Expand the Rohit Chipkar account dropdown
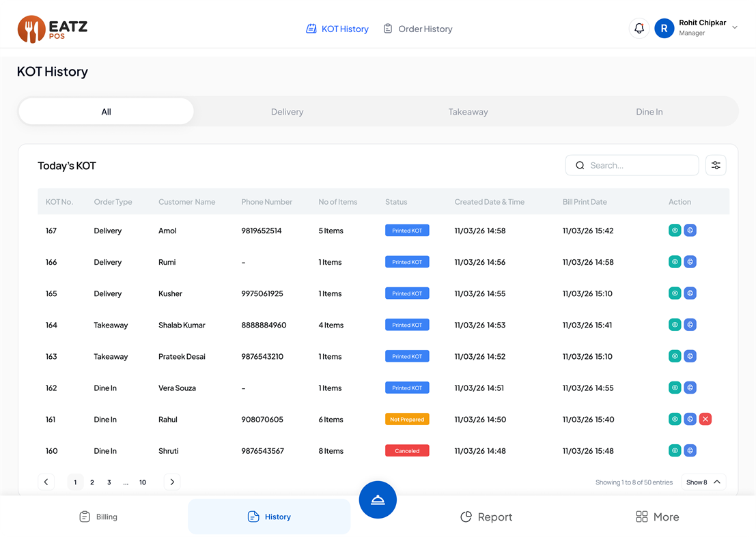Screen dimensions: 756x537 tap(734, 27)
